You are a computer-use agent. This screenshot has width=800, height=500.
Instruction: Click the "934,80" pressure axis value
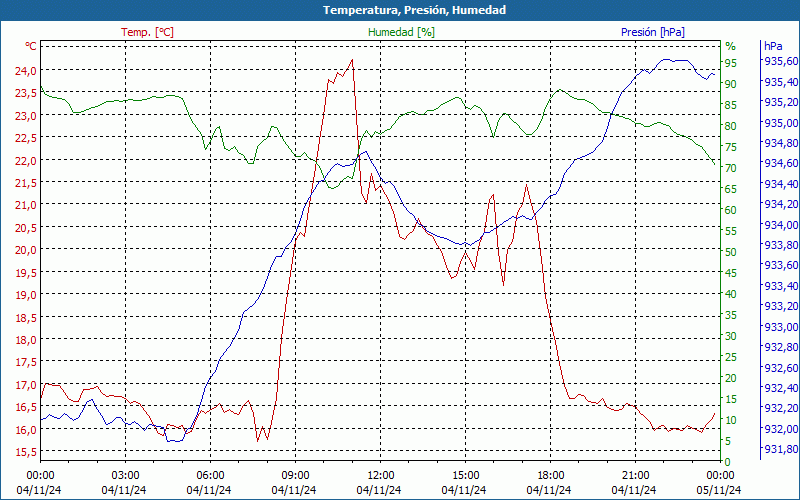click(x=781, y=143)
